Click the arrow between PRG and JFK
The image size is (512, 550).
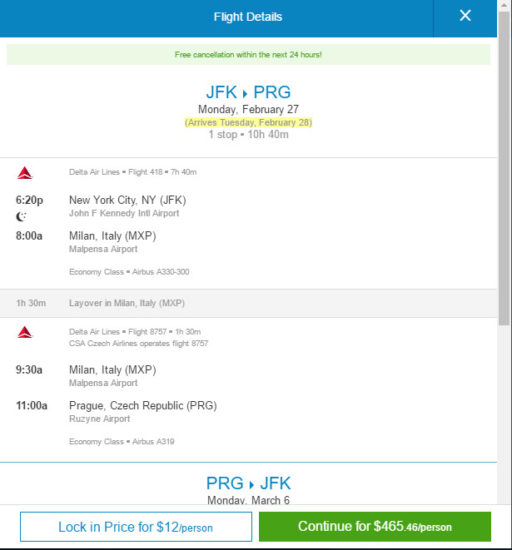pos(251,485)
